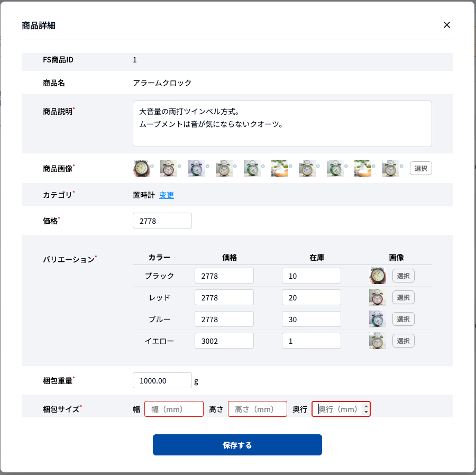
Task: Click 選択 for the イエロー variation image
Action: 404,341
